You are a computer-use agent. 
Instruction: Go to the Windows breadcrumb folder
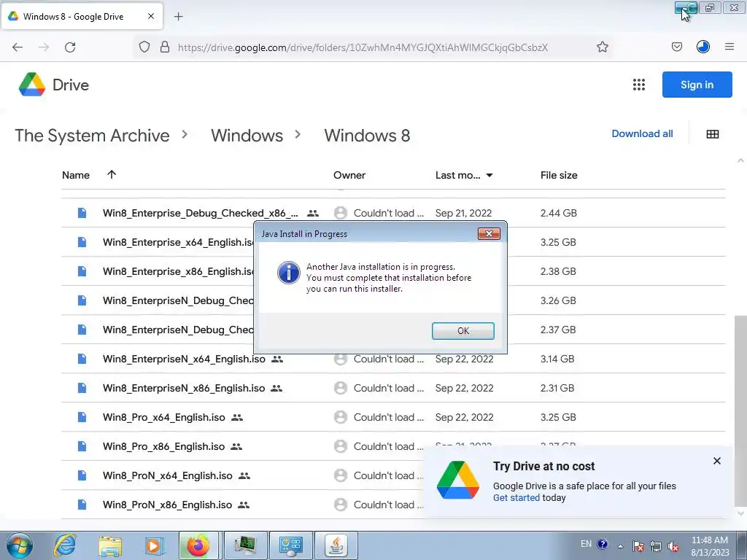click(x=247, y=135)
